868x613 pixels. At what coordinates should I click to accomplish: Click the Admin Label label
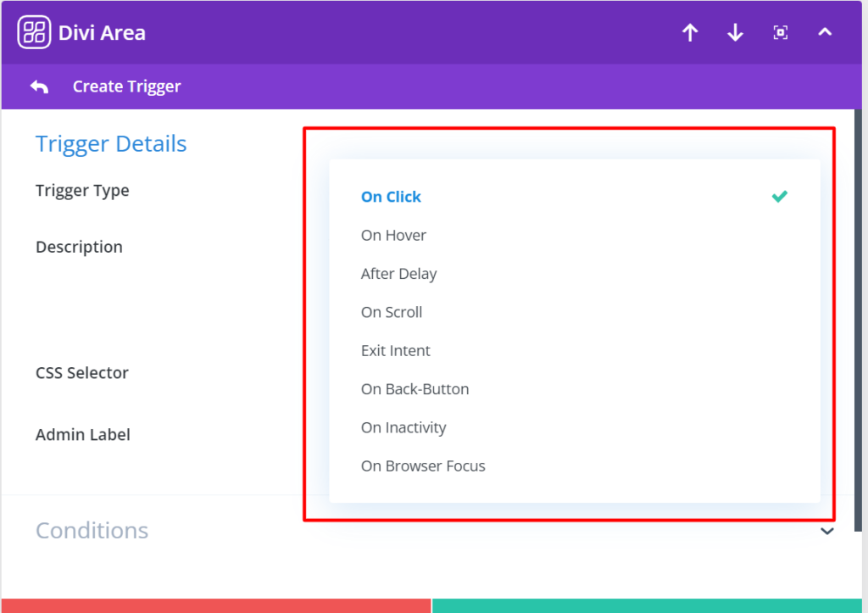pos(83,435)
